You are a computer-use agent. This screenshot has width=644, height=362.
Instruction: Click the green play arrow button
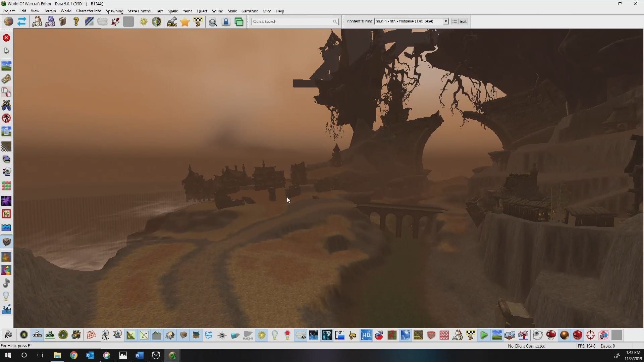484,335
